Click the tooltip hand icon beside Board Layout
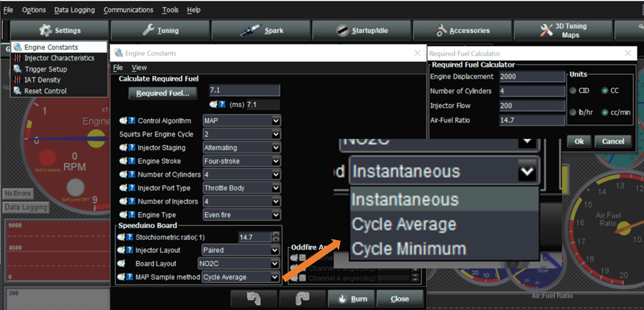Screen dimensions: 644x310 121,263
